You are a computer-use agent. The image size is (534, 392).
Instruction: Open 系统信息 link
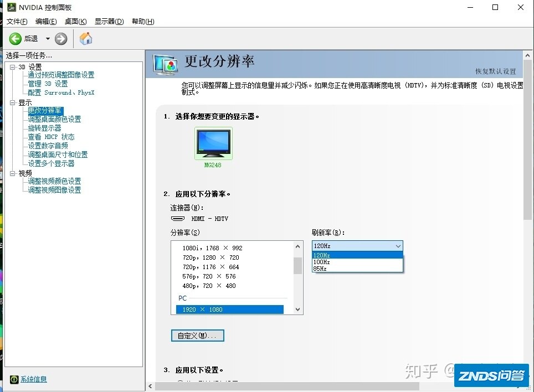click(x=33, y=379)
